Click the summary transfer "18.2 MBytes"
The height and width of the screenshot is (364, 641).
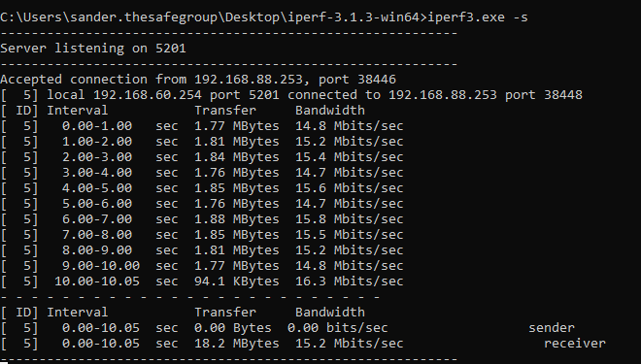pyautogui.click(x=237, y=344)
